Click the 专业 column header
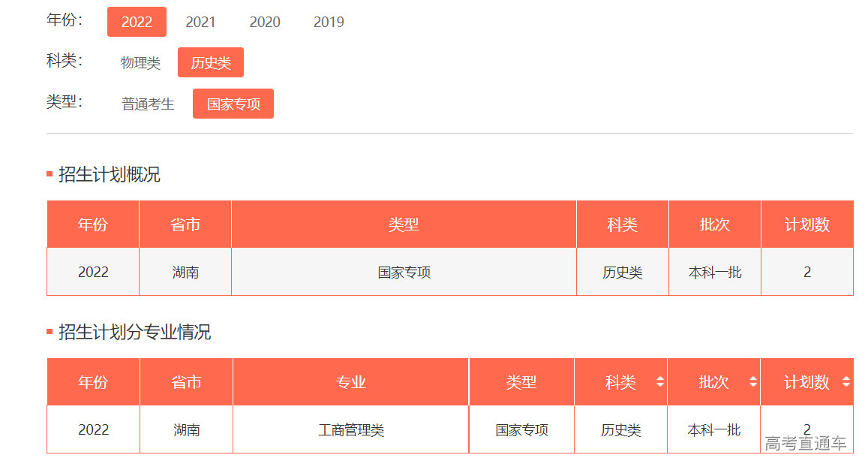This screenshot has width=868, height=473. pyautogui.click(x=351, y=382)
